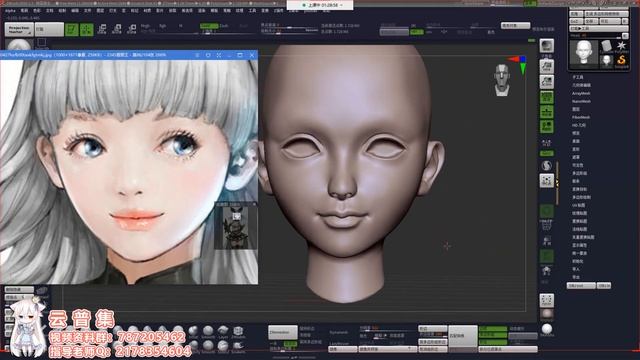Click the image viewer fullscreen icon

coord(219,55)
